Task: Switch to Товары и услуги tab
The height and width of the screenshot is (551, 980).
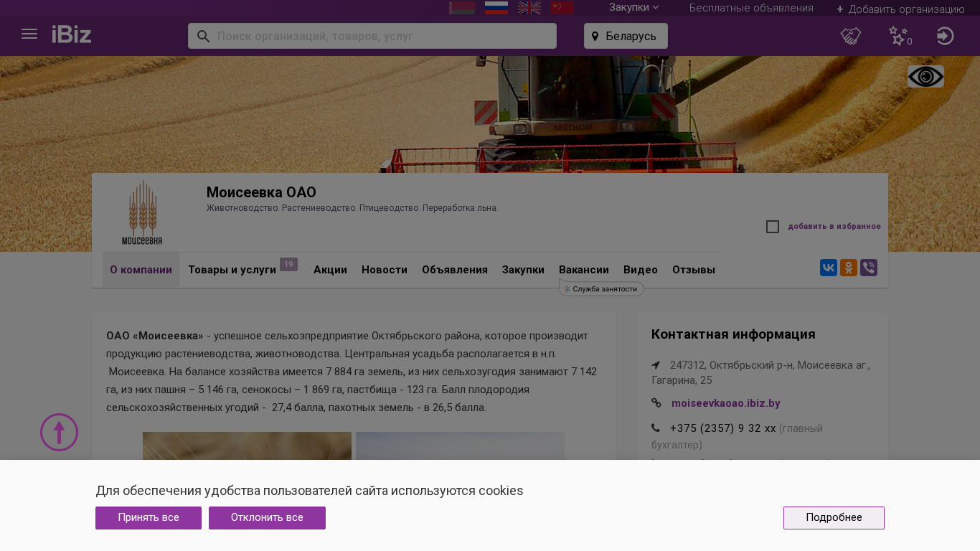Action: pyautogui.click(x=232, y=270)
